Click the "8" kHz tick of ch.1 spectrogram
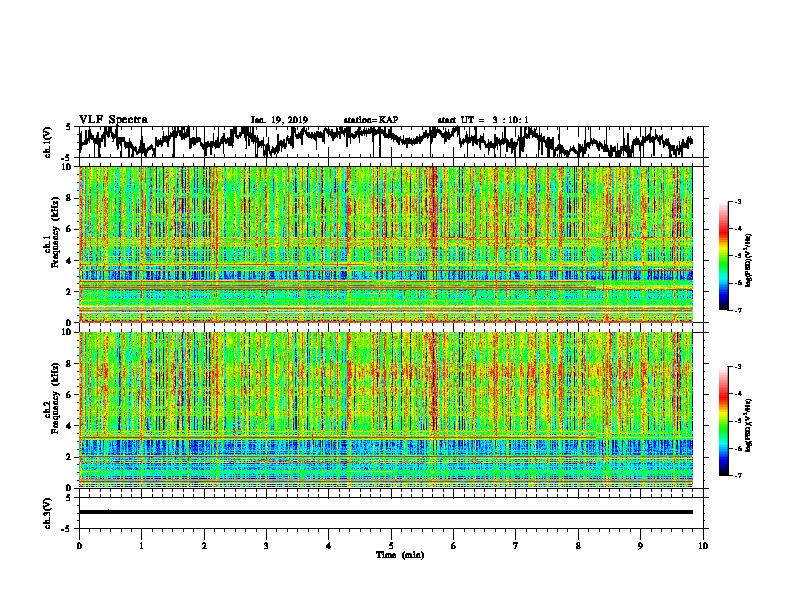This screenshot has height=612, width=792. point(69,198)
